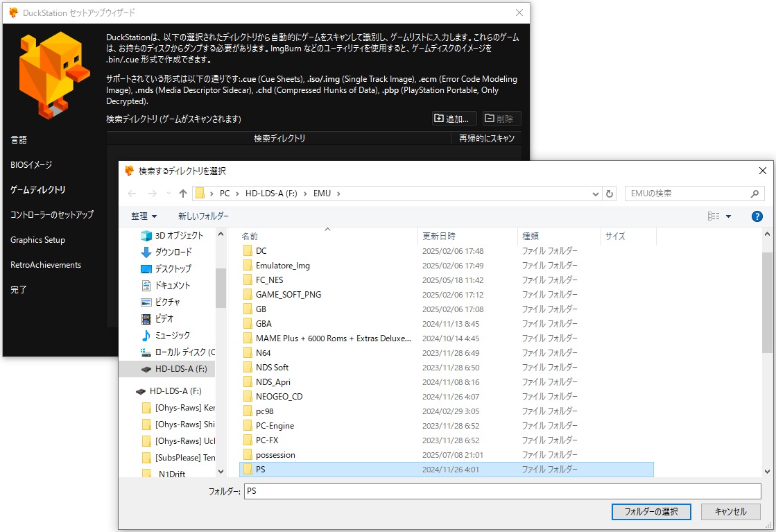Select 3D オブジェクト in navigation pane
Viewport: 776px width, 532px height.
172,236
